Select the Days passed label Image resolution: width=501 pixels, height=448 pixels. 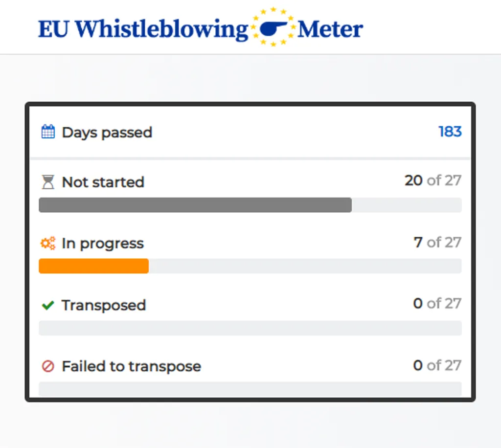click(107, 132)
